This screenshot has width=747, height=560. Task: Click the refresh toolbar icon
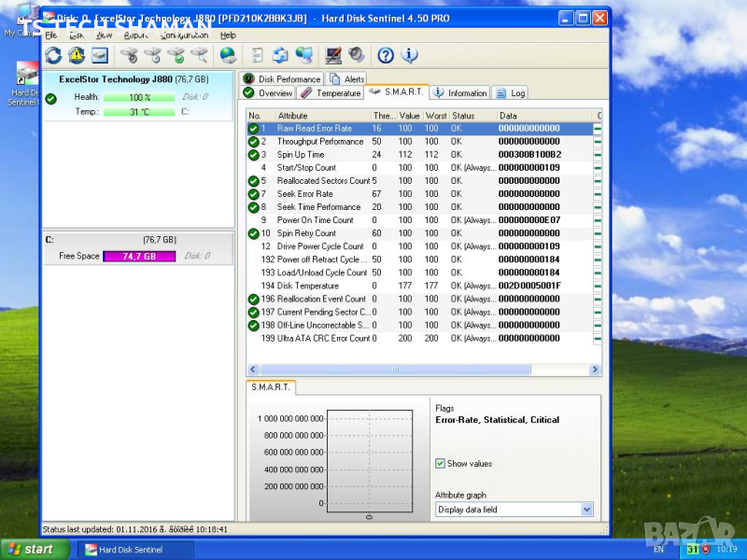click(x=53, y=56)
